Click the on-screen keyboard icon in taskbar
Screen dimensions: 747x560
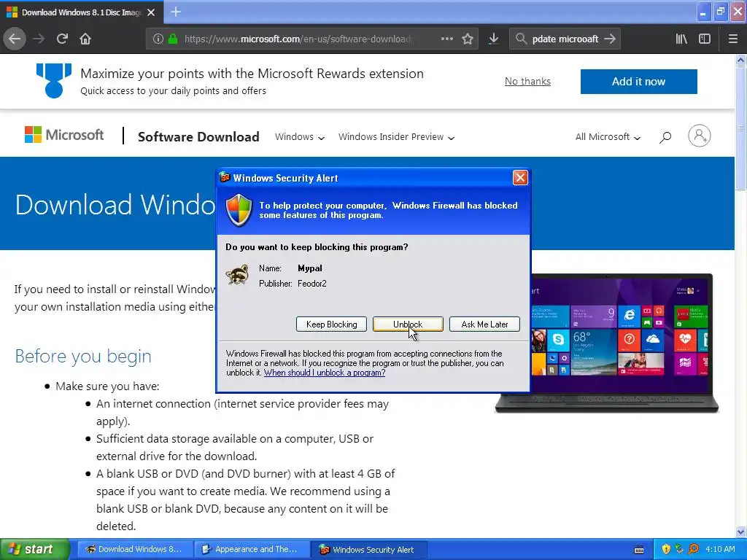[x=639, y=550]
